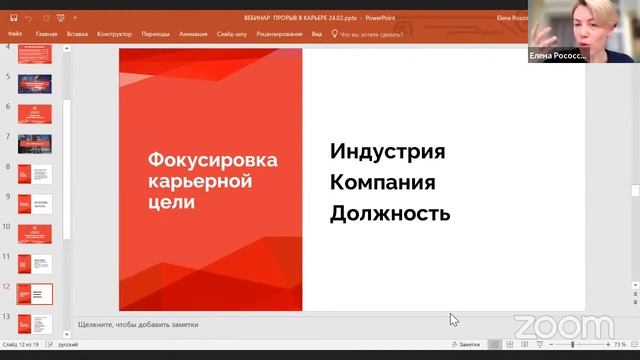Click the zoom slider handle
The image size is (640, 360).
573,345
